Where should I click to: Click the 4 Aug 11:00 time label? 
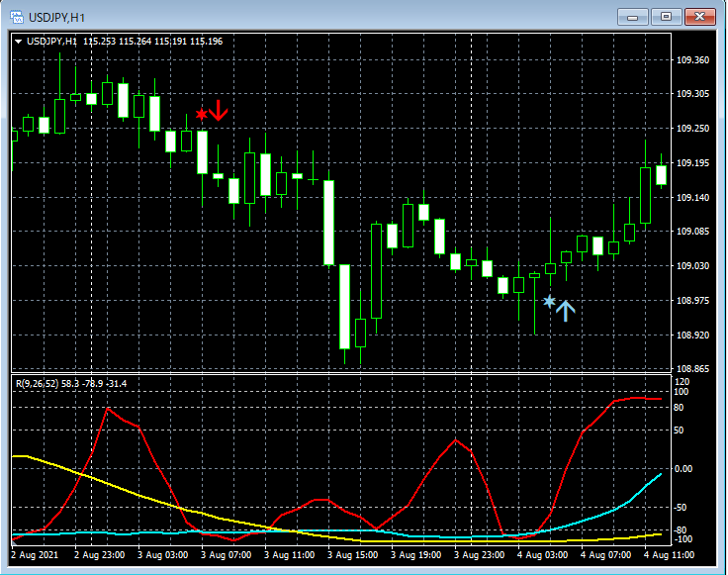click(669, 555)
